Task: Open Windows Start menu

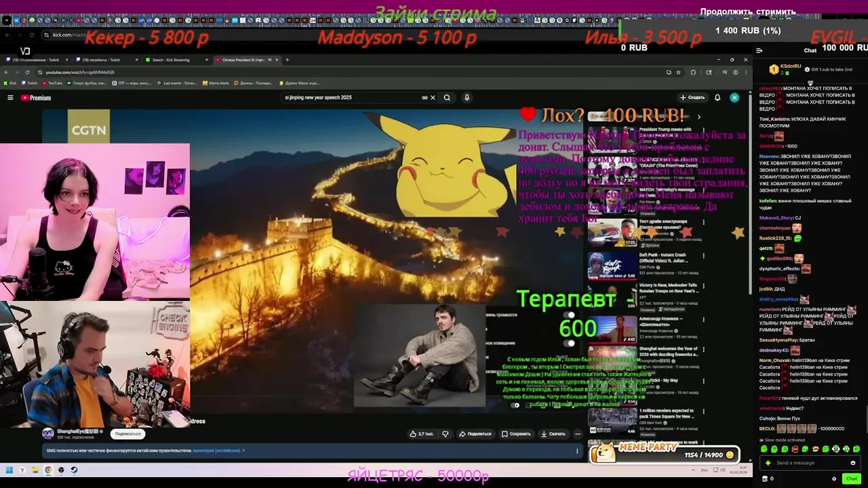Action: pyautogui.click(x=9, y=470)
